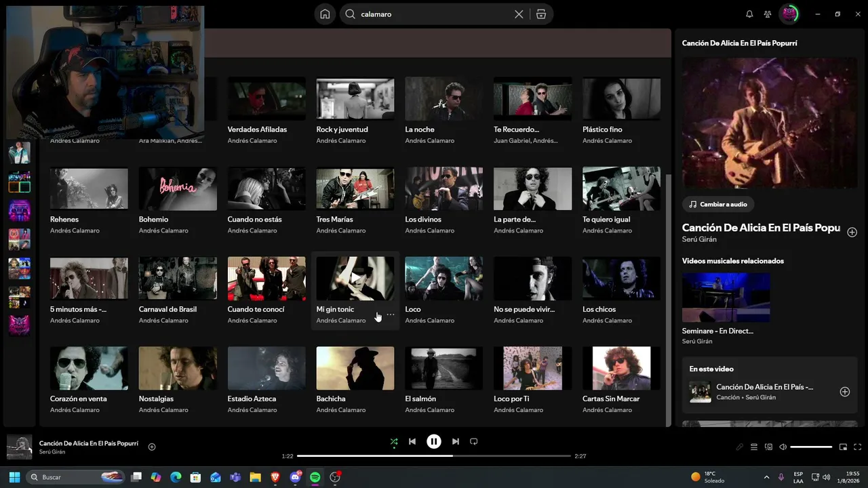The width and height of the screenshot is (868, 488).
Task: Open "Serú Girán" under the video title
Action: pos(699,239)
